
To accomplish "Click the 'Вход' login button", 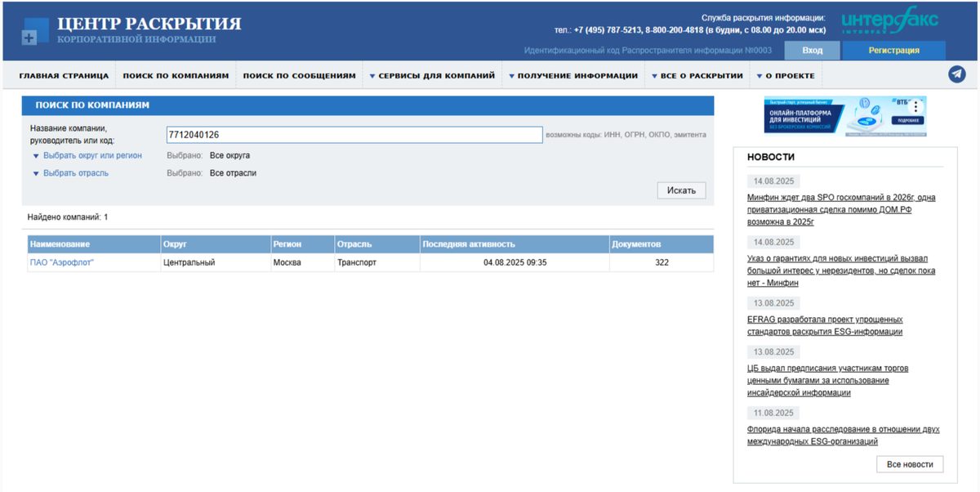I will 813,51.
